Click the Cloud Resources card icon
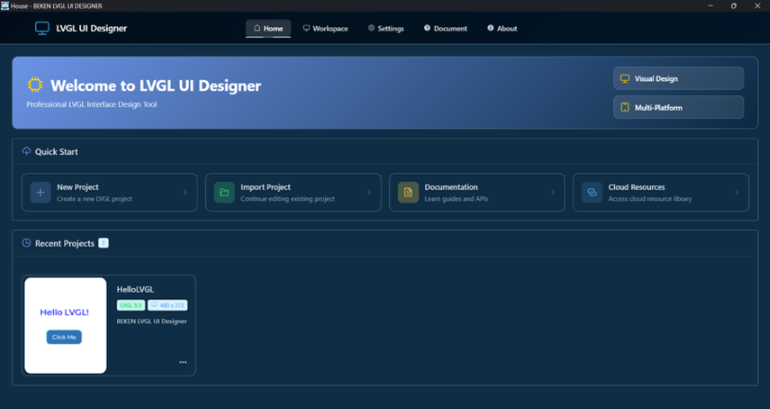Viewport: 770px width, 409px height. [592, 192]
